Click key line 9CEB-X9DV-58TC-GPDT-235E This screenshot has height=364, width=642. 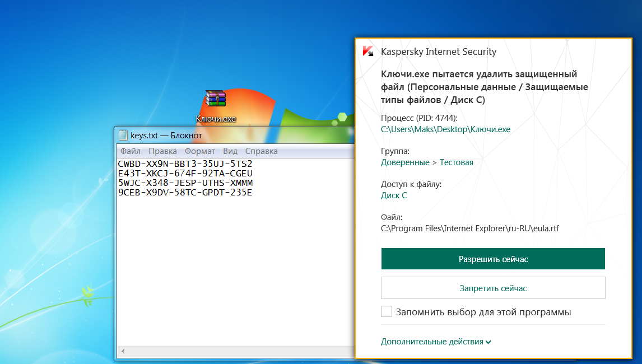click(185, 192)
